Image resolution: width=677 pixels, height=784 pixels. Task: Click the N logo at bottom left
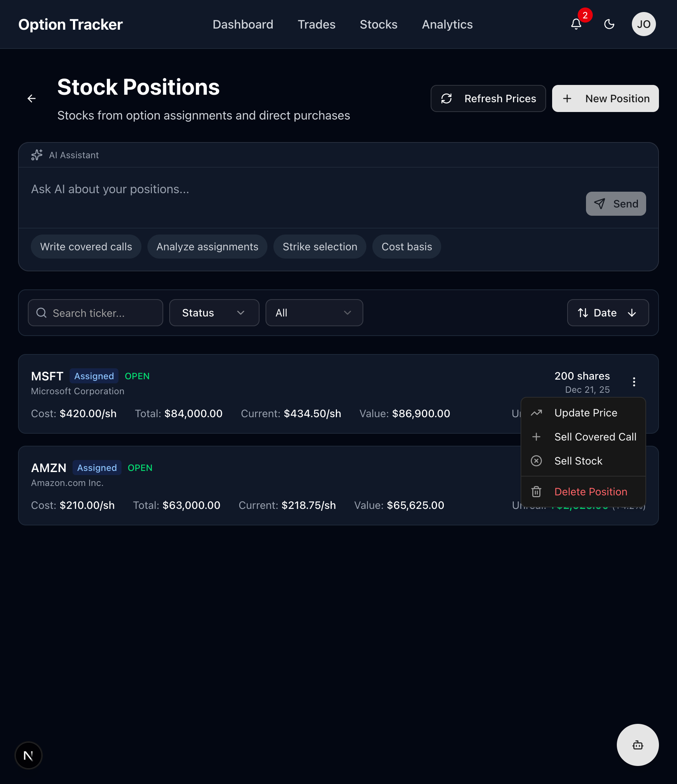point(29,755)
